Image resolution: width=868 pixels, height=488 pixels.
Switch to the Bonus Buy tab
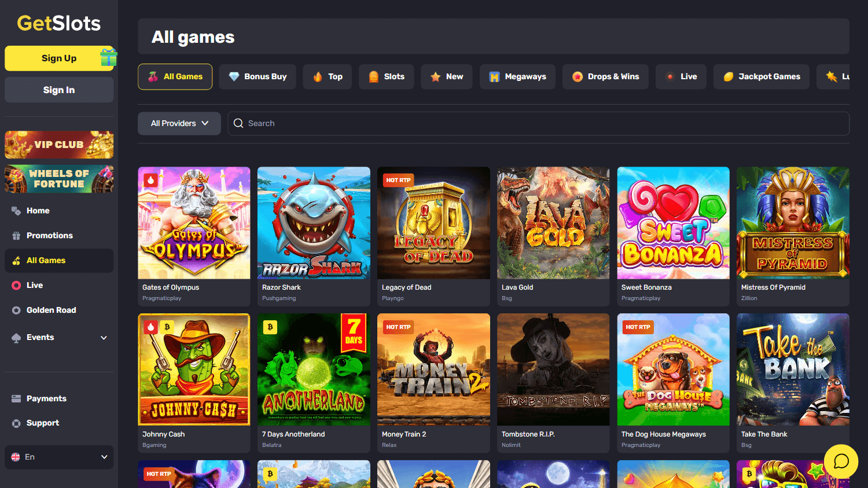258,76
